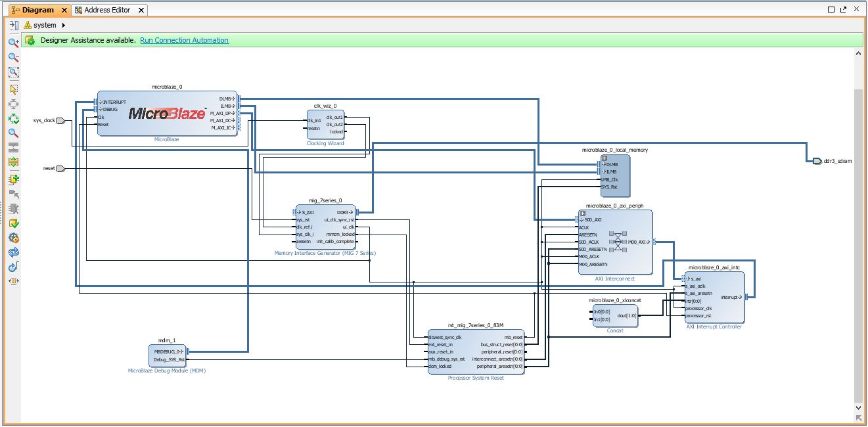The image size is (868, 427).
Task: Select the MicroBlaze processor block
Action: click(x=167, y=114)
